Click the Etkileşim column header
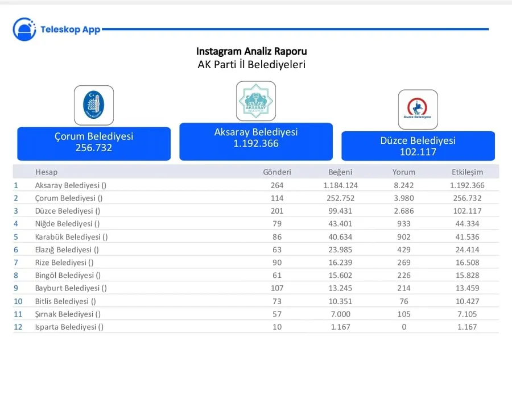 pyautogui.click(x=466, y=172)
